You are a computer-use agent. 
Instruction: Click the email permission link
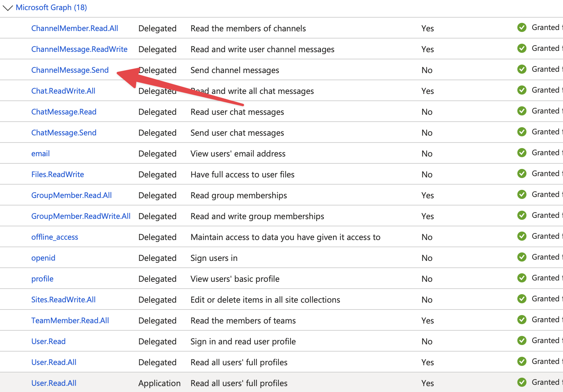(x=40, y=154)
